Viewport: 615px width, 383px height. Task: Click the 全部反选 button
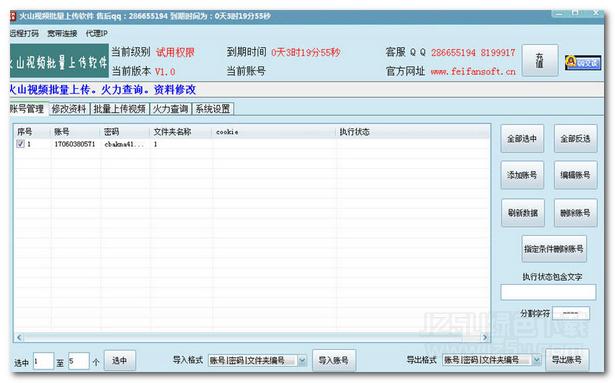(575, 139)
